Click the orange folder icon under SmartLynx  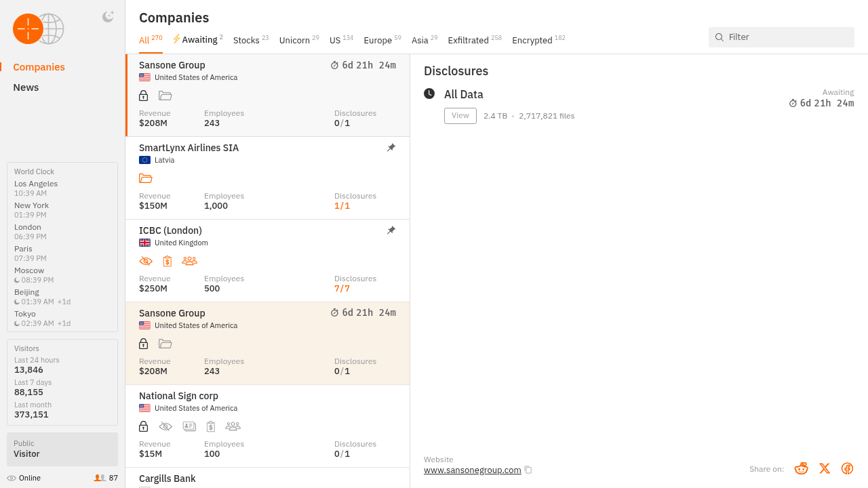click(146, 178)
